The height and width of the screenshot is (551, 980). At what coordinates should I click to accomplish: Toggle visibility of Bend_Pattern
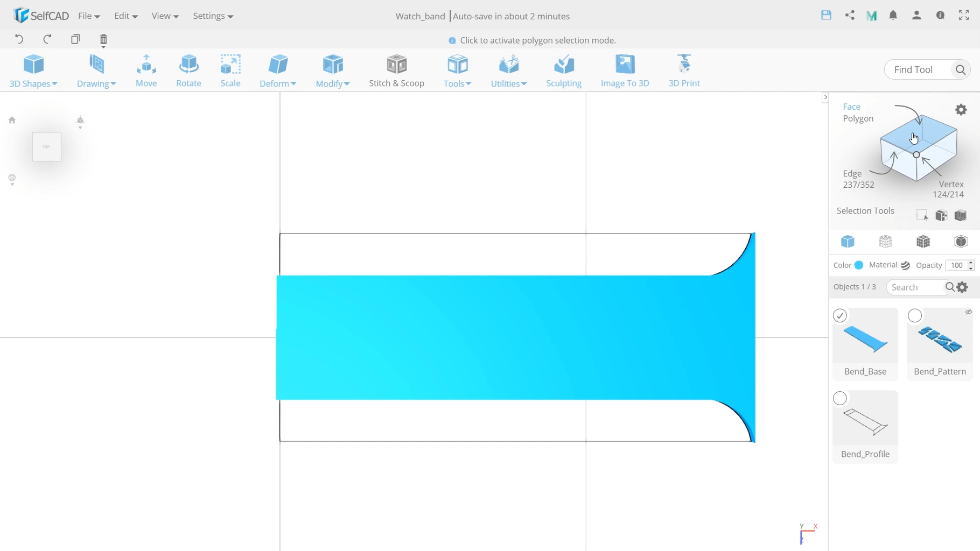tap(968, 312)
